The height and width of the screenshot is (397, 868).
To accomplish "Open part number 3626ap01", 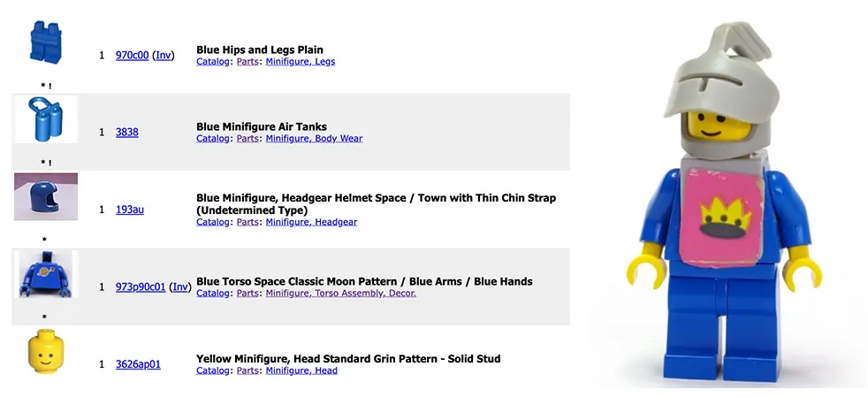I will click(x=138, y=364).
